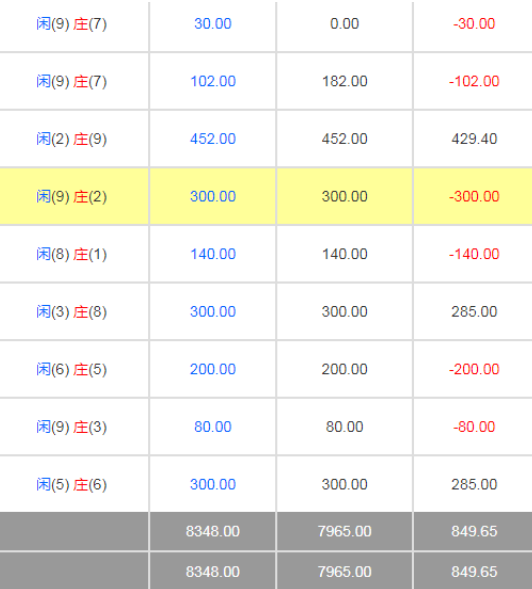The height and width of the screenshot is (589, 532).
Task: Click the red -300.00 loss in highlighted row
Action: tap(474, 196)
